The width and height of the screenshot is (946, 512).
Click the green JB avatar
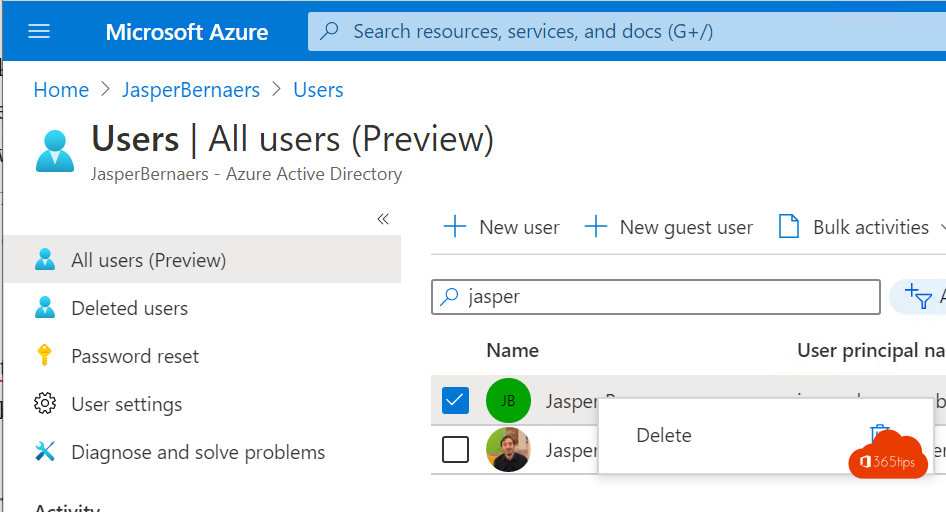pyautogui.click(x=508, y=400)
